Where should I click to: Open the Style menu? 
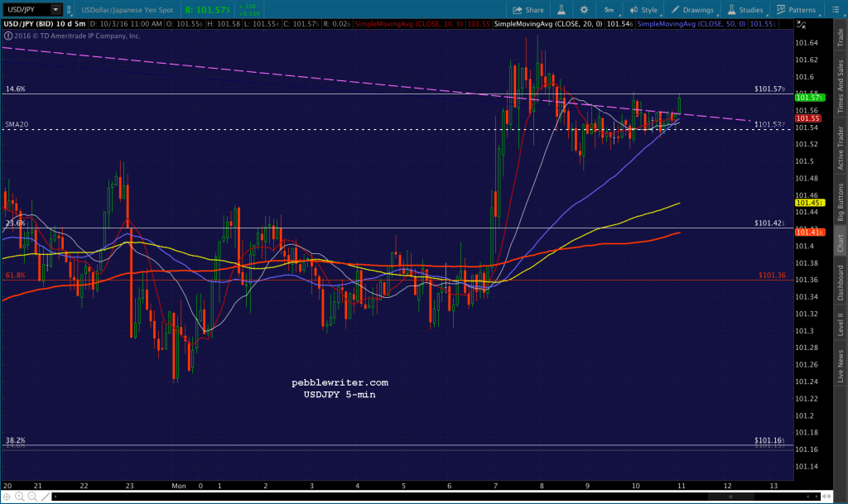click(x=643, y=10)
